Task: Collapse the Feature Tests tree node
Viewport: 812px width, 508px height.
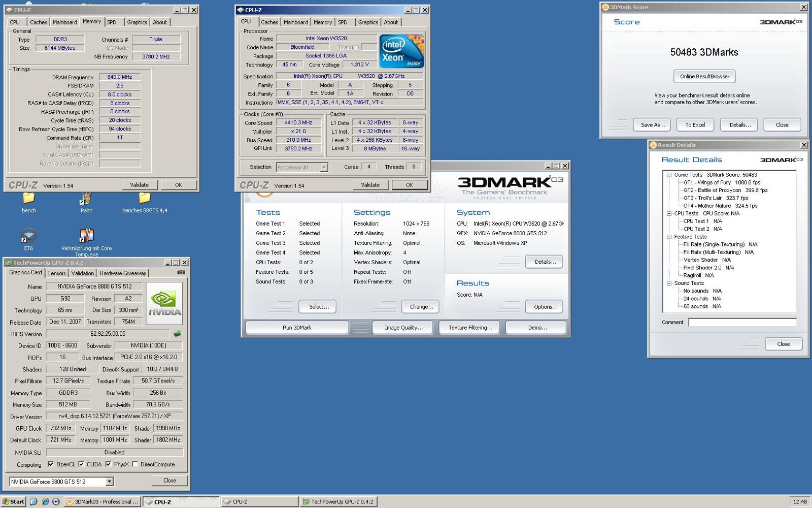Action: [x=669, y=237]
